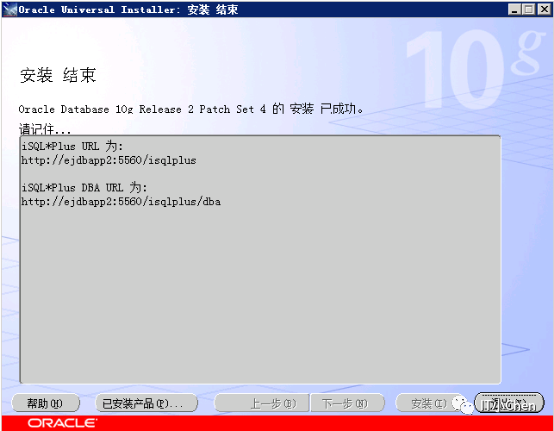Open the 已安装产品(P)... installed products list
Viewport: 554px width, 431px height.
point(146,403)
